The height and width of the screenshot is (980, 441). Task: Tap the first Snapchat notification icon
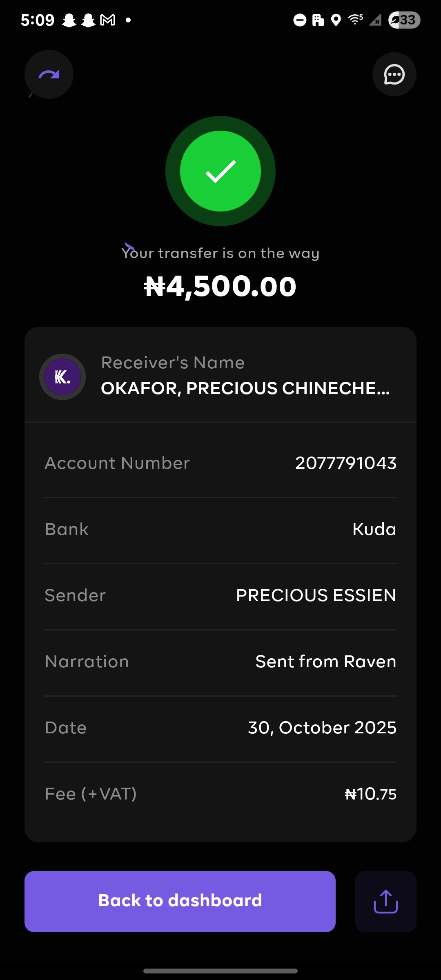coord(69,20)
